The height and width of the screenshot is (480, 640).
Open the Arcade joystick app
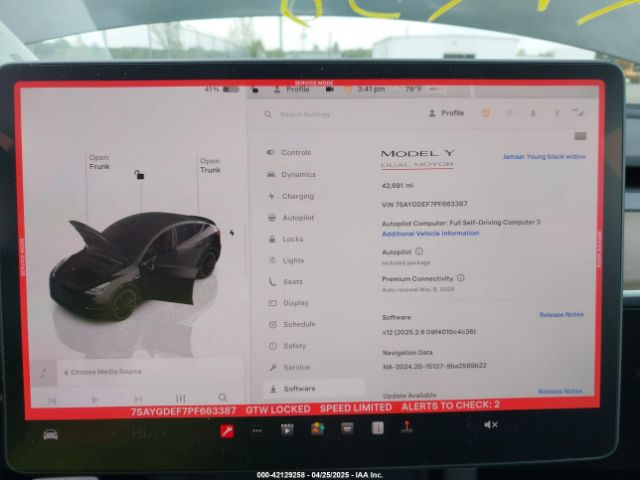click(407, 427)
